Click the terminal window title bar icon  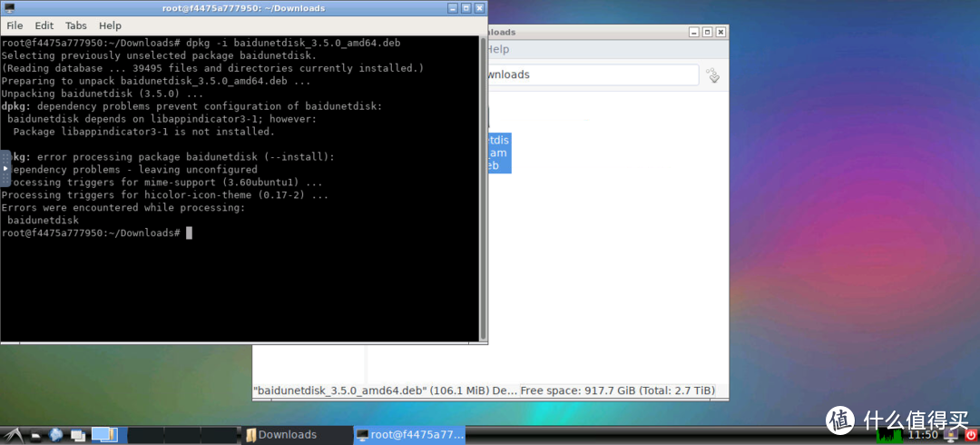click(x=9, y=8)
